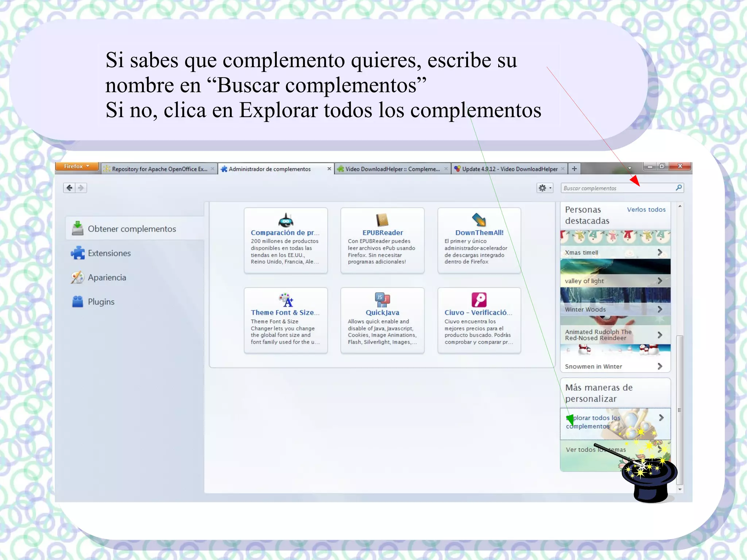Click Explorar todos los complementos

click(x=615, y=424)
